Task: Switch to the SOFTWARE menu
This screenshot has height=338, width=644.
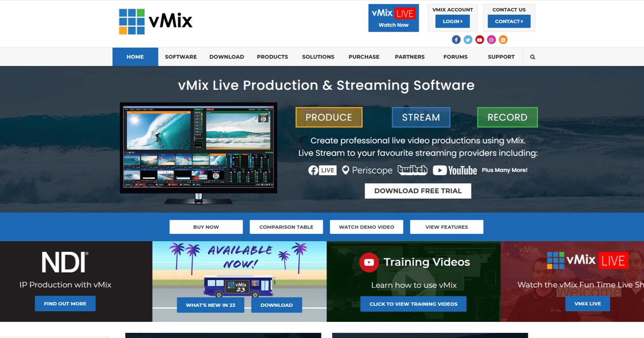Action: tap(180, 56)
